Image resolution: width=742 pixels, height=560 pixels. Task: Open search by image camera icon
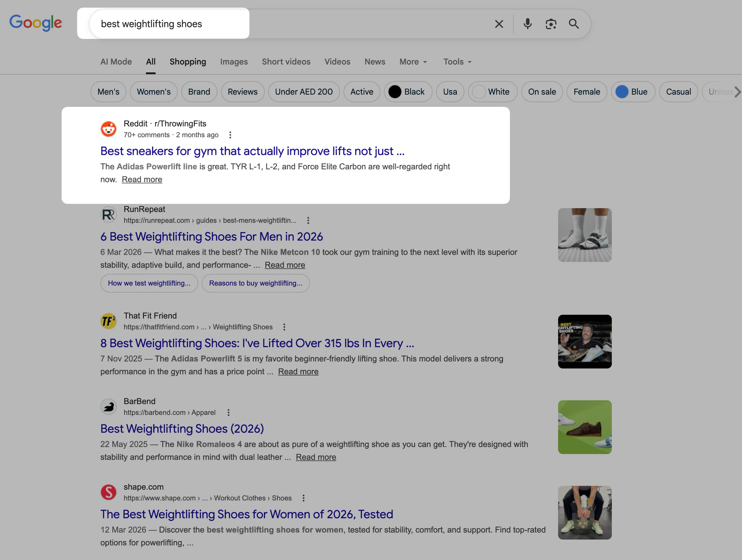551,24
